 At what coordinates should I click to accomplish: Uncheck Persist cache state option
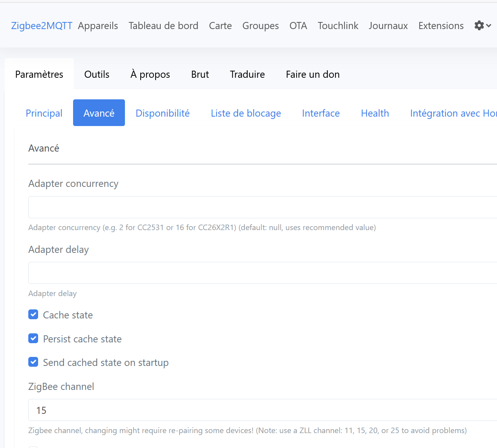pyautogui.click(x=33, y=338)
